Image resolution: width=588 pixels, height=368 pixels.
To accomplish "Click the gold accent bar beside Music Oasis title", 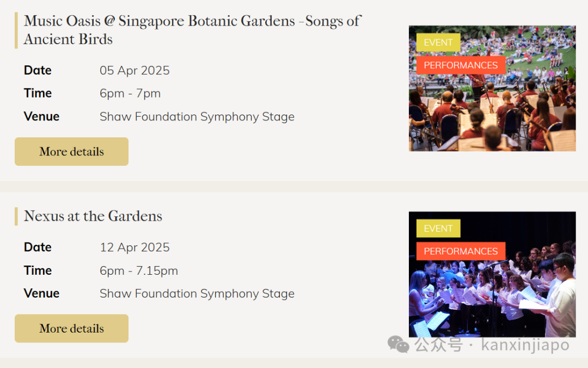I will click(x=16, y=31).
